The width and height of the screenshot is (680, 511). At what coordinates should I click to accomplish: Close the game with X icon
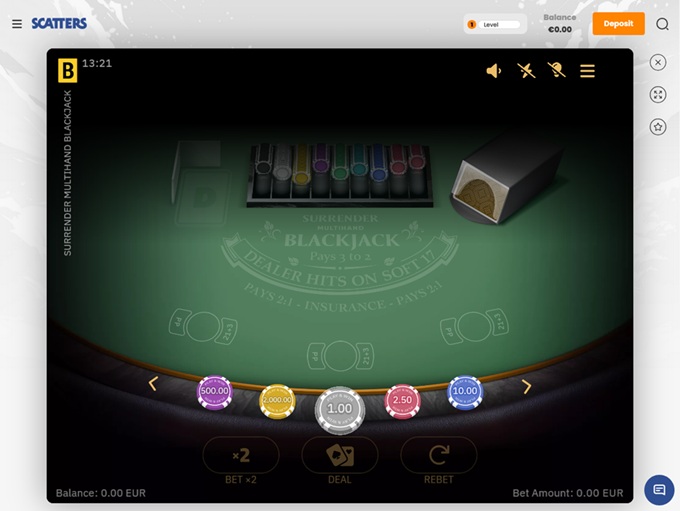click(x=658, y=62)
